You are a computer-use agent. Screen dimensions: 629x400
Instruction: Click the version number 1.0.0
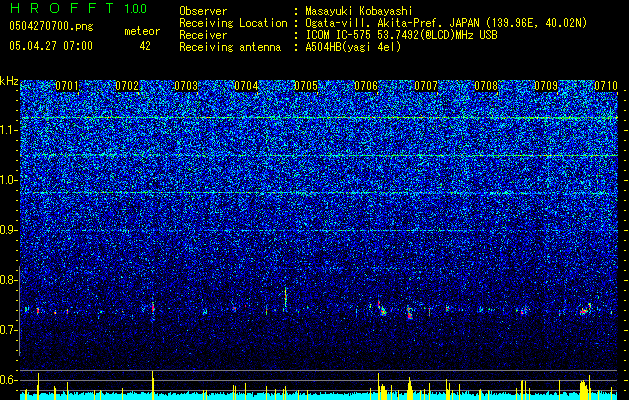tap(136, 8)
